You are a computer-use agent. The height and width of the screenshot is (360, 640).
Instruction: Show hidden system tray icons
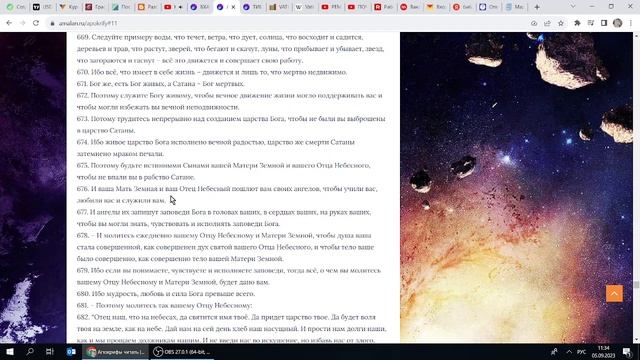coord(569,351)
